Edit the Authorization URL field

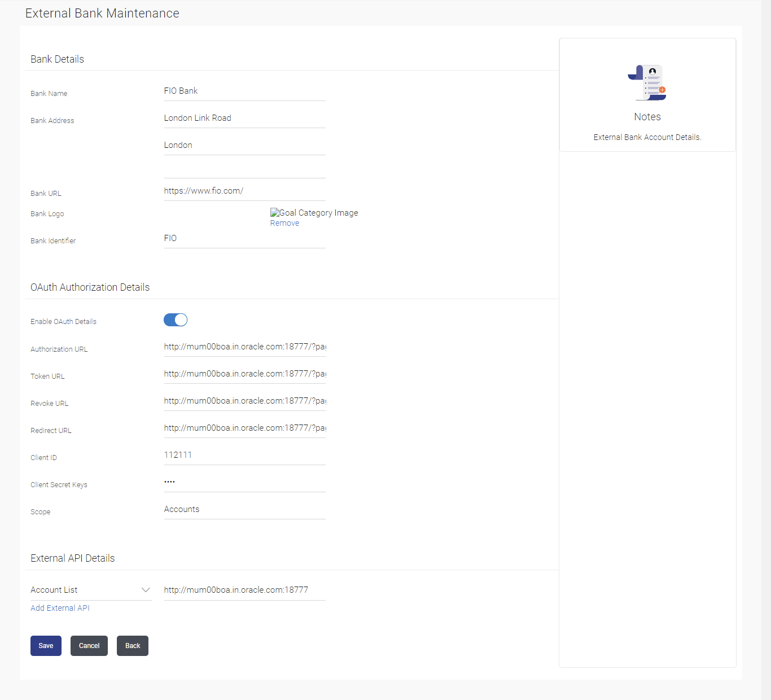tap(245, 347)
